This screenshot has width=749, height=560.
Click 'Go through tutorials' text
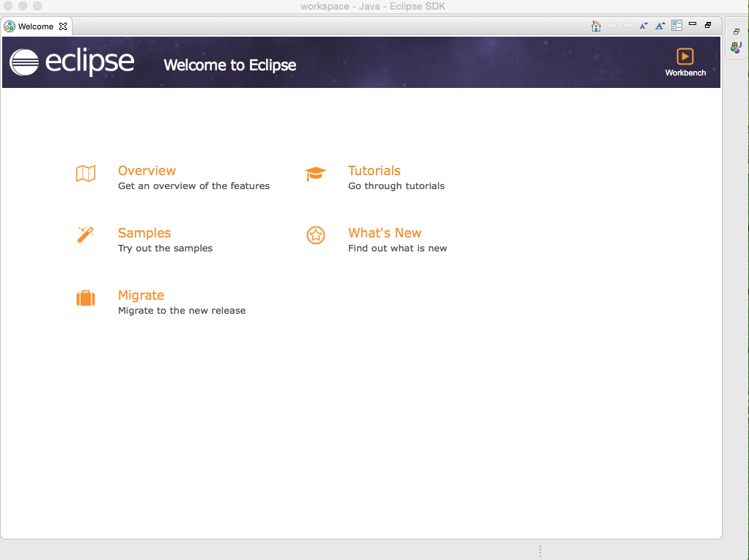[x=396, y=186]
